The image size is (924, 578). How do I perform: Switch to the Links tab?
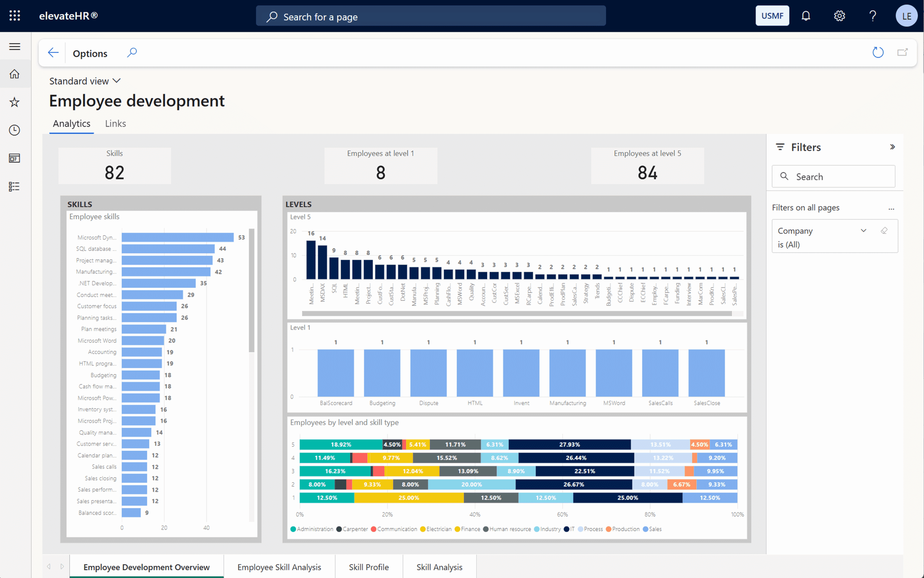click(x=115, y=123)
